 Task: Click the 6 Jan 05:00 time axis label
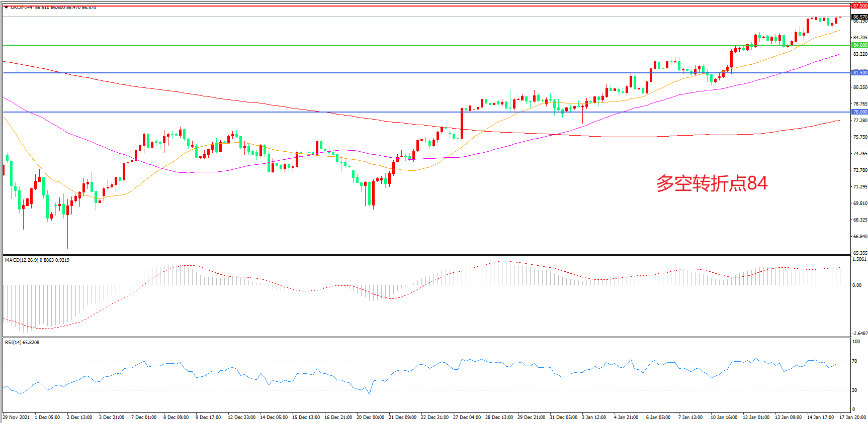point(658,417)
